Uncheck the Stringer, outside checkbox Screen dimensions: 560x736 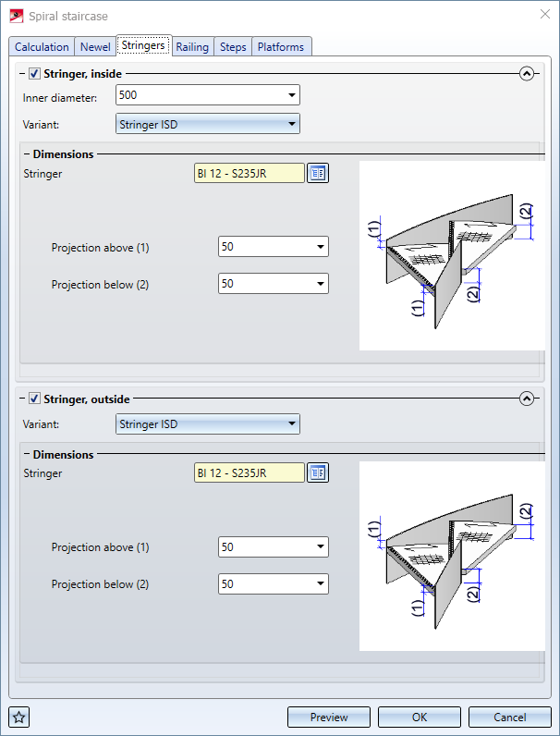pos(35,399)
